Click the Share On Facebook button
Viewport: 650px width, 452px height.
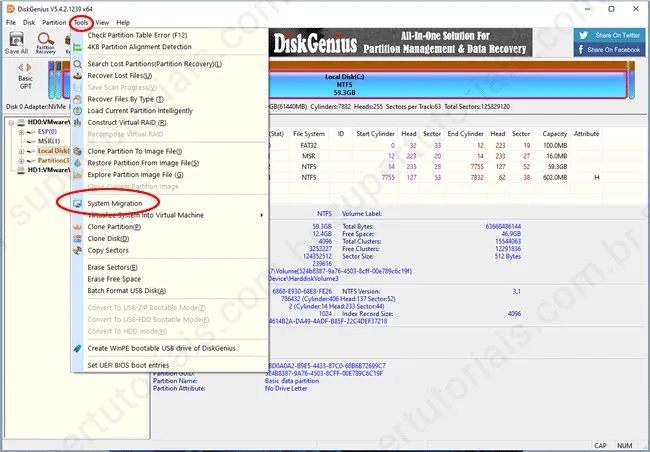(610, 49)
